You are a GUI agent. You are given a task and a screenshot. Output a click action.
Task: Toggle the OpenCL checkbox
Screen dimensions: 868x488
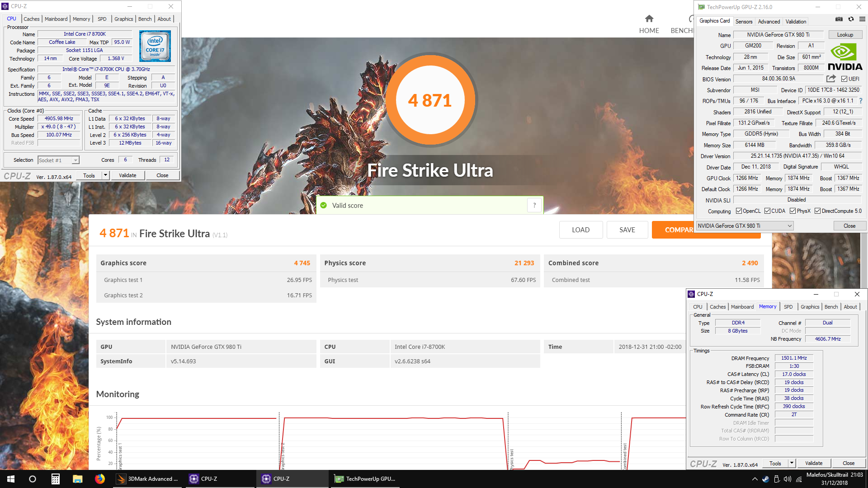pos(739,211)
